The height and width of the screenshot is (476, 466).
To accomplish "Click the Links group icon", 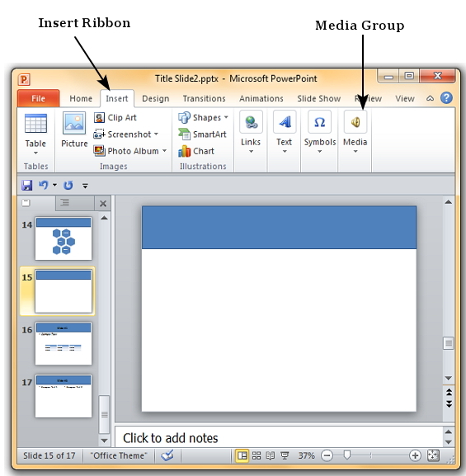I will pos(251,122).
